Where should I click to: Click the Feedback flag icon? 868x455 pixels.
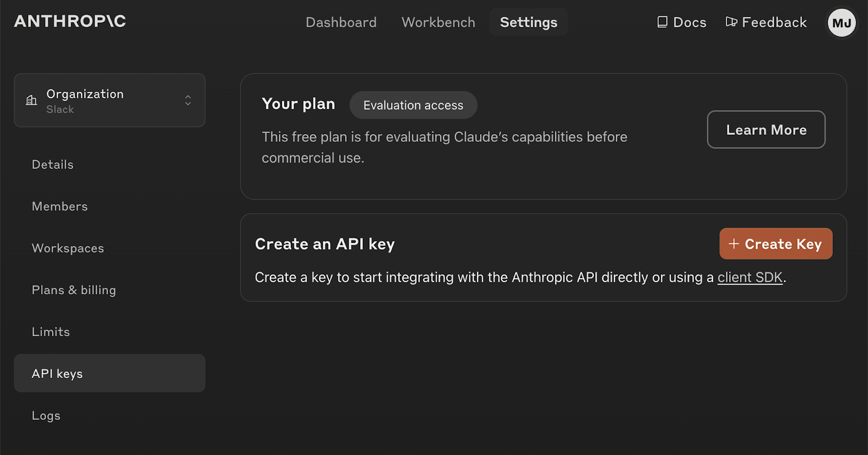coord(731,22)
